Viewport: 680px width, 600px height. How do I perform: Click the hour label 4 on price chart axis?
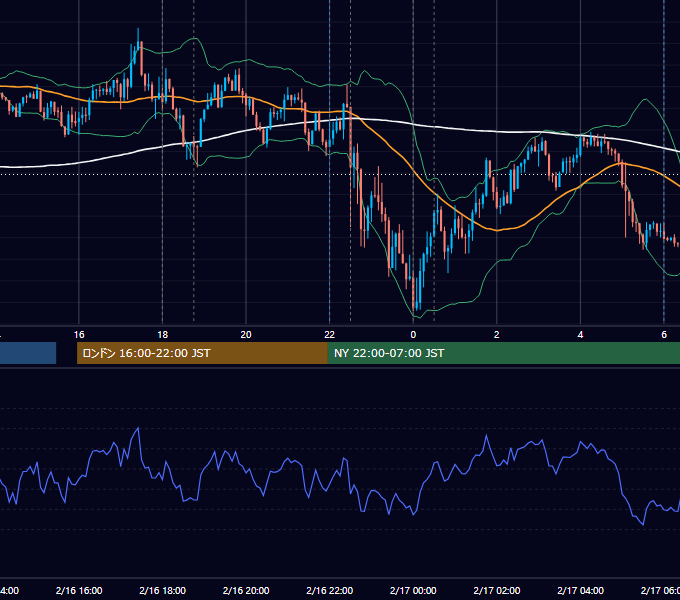click(580, 334)
